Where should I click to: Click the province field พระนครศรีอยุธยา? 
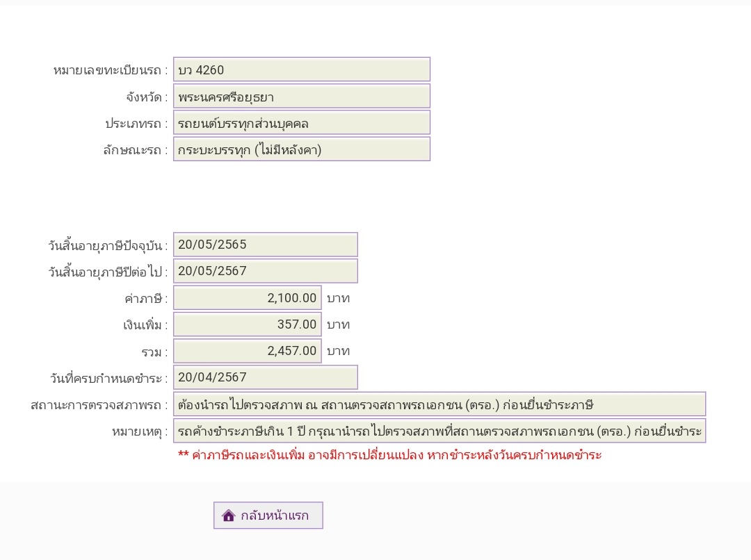pos(302,96)
